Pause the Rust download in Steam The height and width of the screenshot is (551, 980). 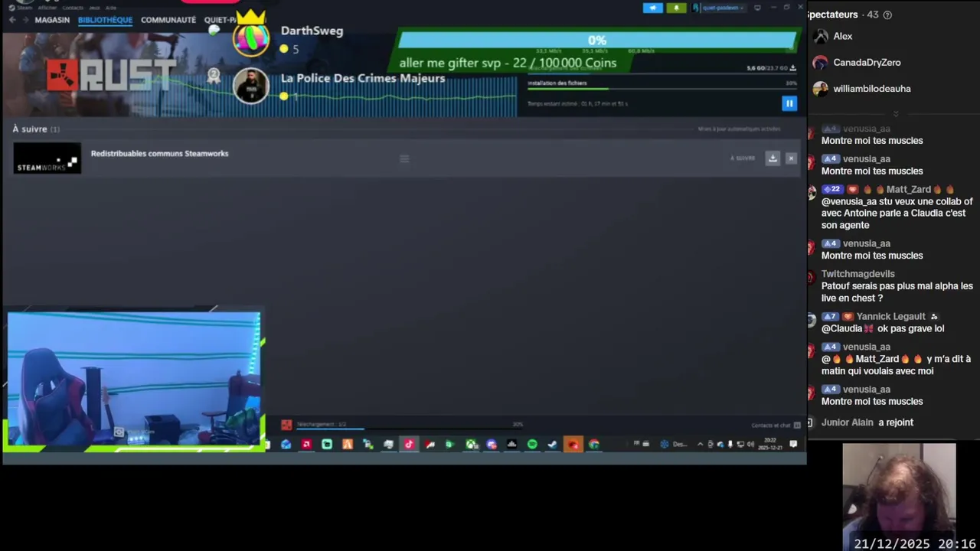[x=789, y=103]
